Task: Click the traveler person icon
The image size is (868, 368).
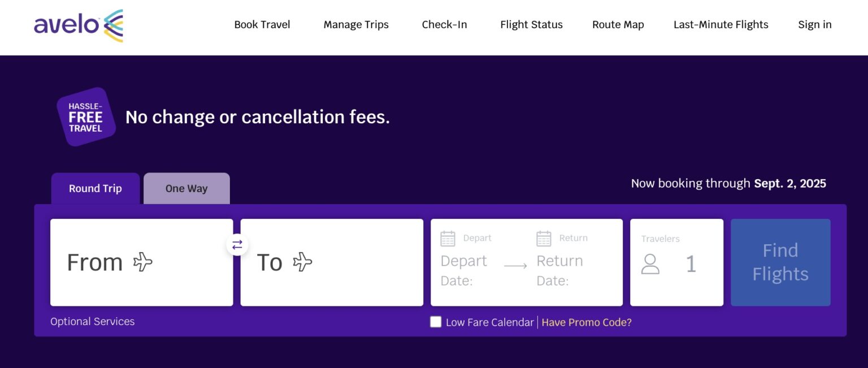Action: coord(651,265)
